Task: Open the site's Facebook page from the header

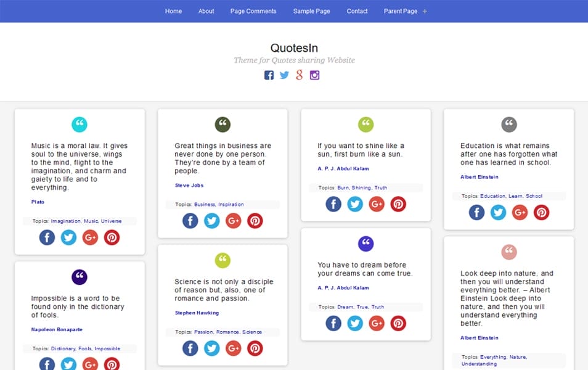Action: tap(269, 75)
